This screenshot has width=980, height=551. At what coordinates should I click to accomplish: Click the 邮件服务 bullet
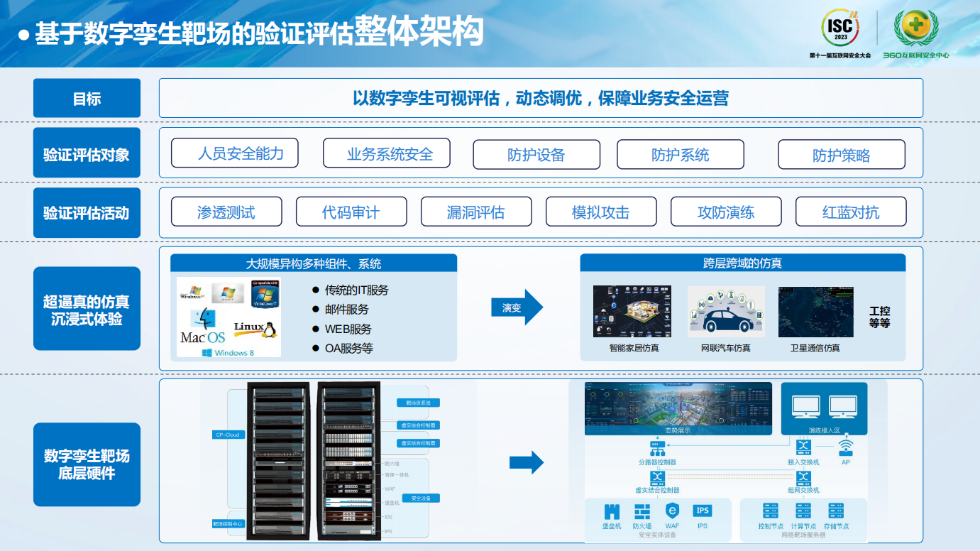pos(341,310)
